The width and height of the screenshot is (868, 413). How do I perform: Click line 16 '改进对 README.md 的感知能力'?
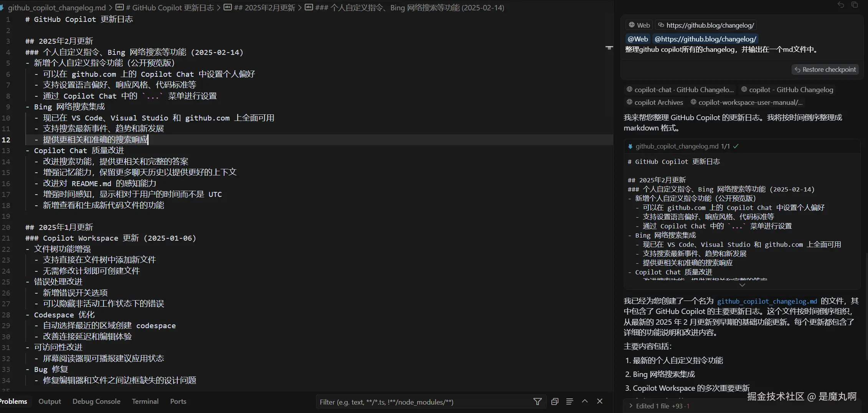99,183
